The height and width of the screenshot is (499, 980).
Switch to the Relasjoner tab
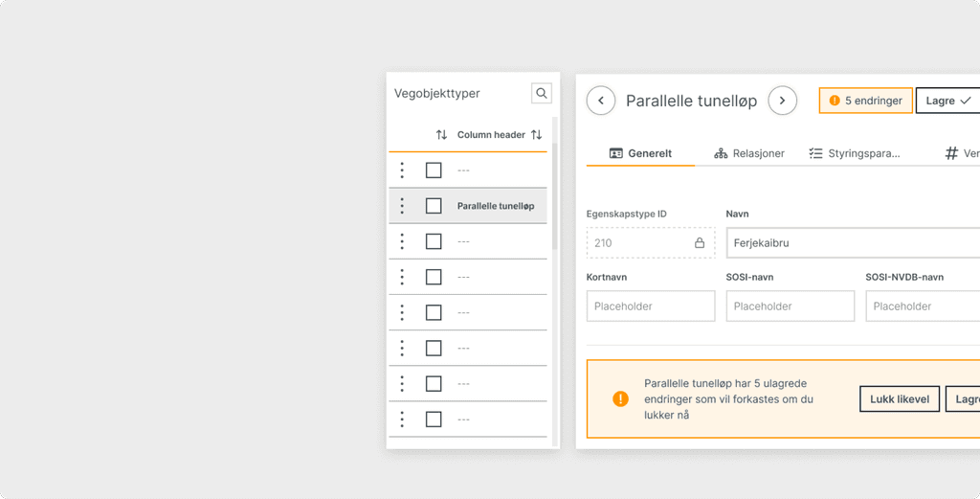coord(749,153)
